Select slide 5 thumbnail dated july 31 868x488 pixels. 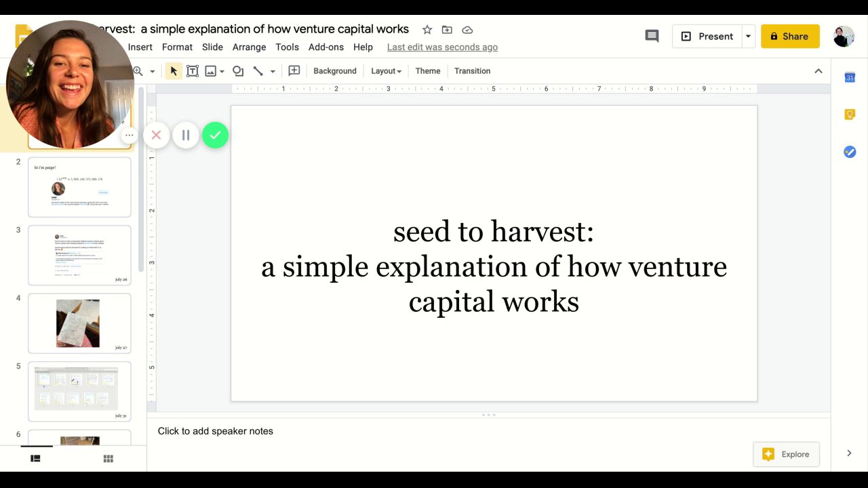click(79, 391)
